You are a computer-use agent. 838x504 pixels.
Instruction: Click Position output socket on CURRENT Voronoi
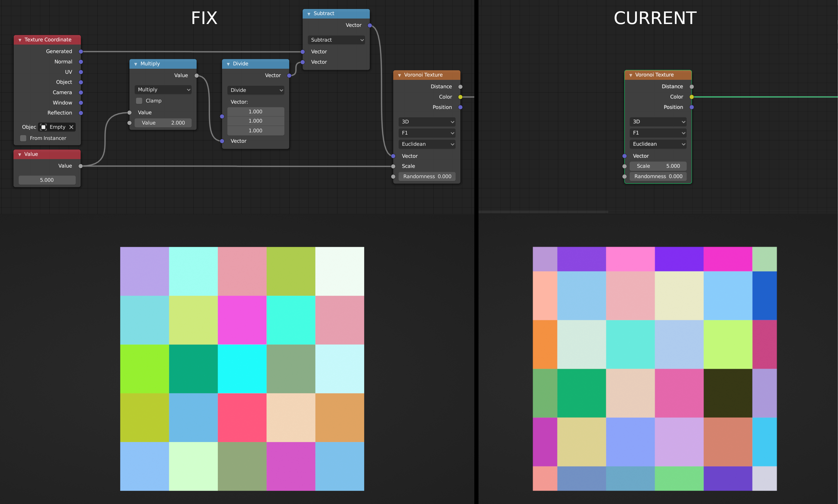(x=692, y=107)
